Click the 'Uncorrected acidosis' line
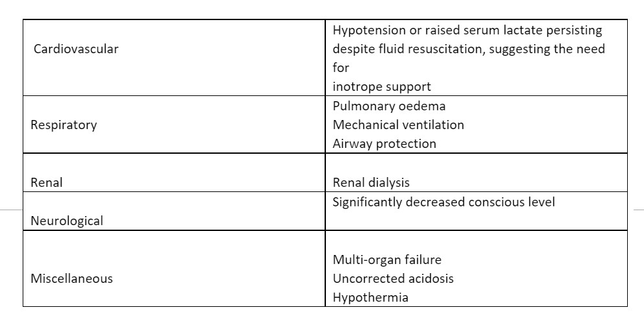The image size is (644, 314). [x=393, y=278]
